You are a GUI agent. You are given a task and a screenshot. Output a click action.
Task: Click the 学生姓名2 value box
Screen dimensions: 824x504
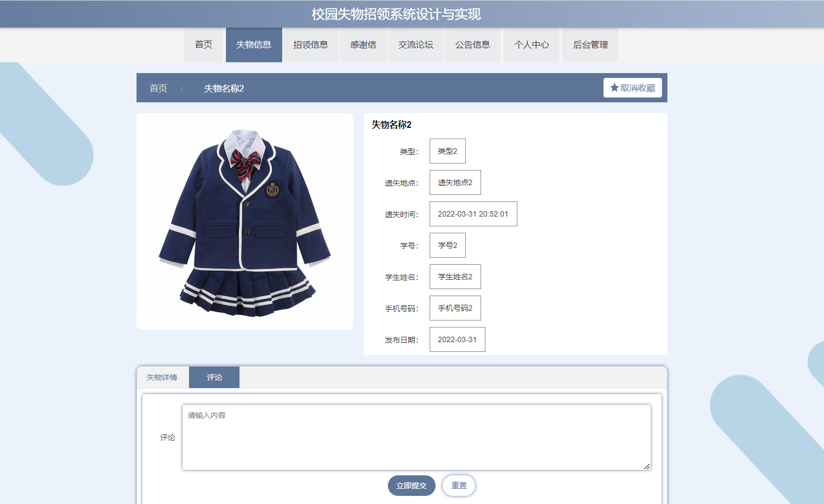pos(455,277)
